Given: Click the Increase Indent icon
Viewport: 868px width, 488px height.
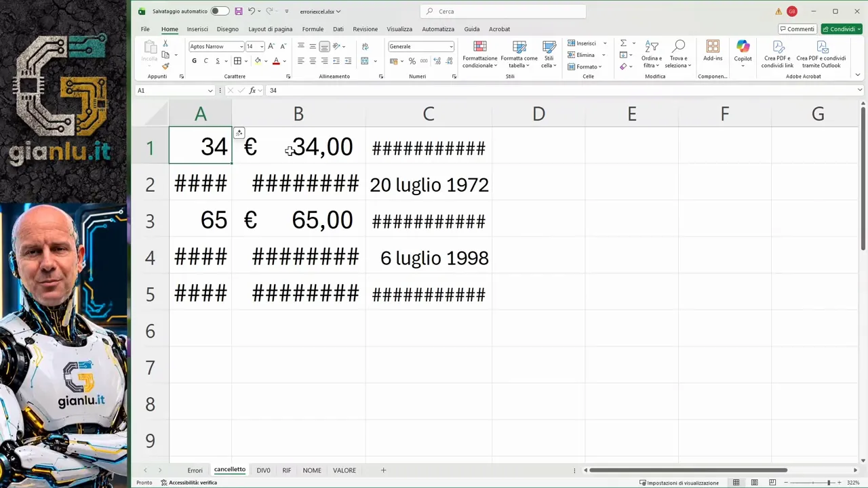Looking at the screenshot, I should (x=348, y=61).
